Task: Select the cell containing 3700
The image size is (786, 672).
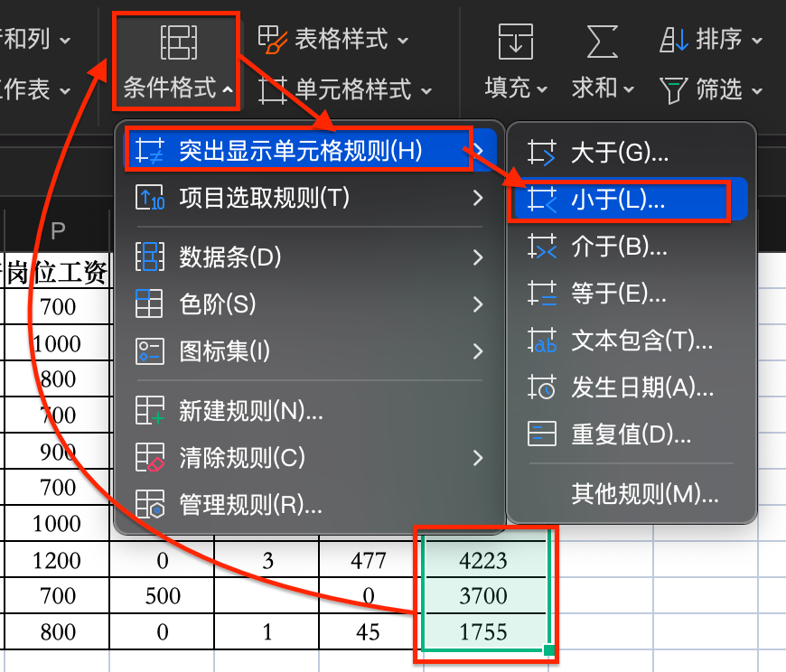Action: pos(483,596)
